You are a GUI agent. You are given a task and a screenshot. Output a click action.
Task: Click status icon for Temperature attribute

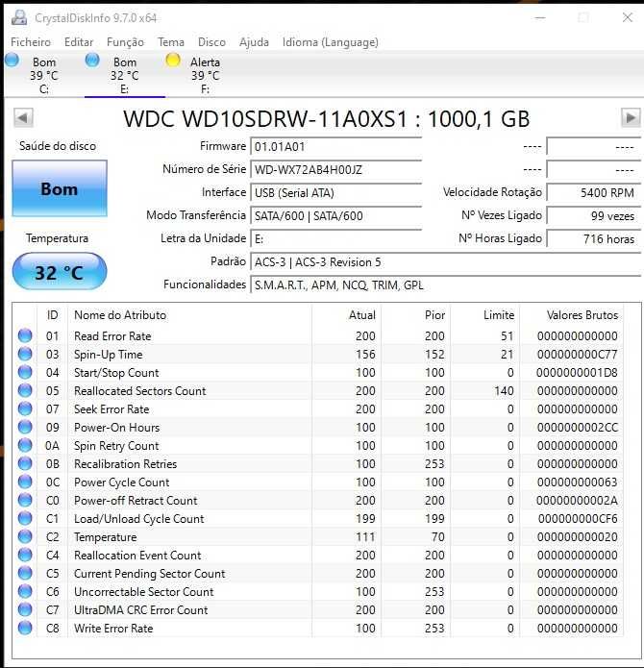[25, 536]
